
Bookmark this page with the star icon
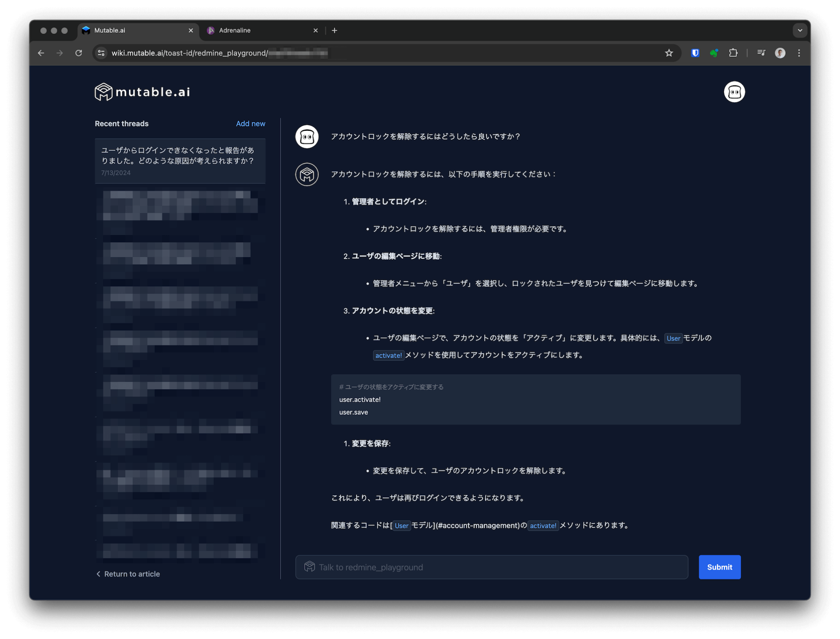tap(669, 53)
